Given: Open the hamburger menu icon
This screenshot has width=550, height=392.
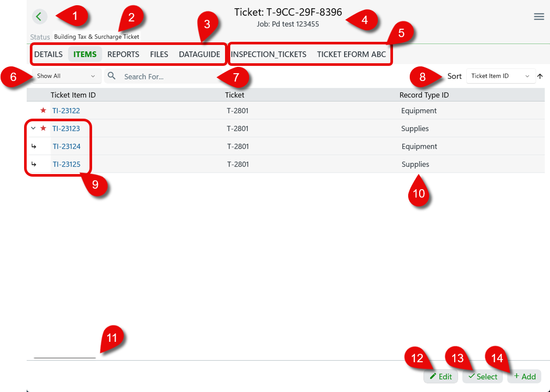Looking at the screenshot, I should point(539,17).
